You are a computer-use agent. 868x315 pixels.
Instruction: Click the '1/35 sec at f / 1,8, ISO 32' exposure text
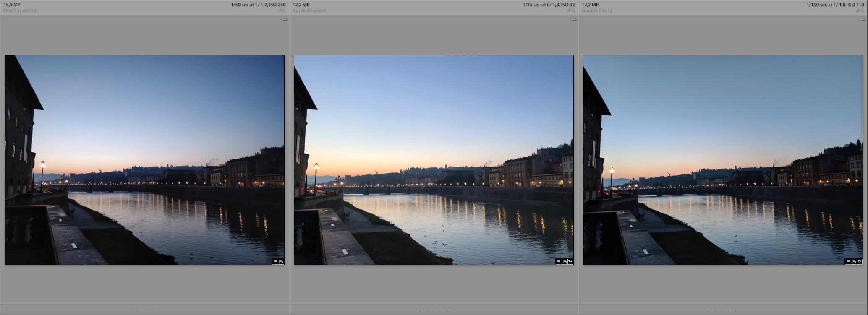(x=549, y=5)
